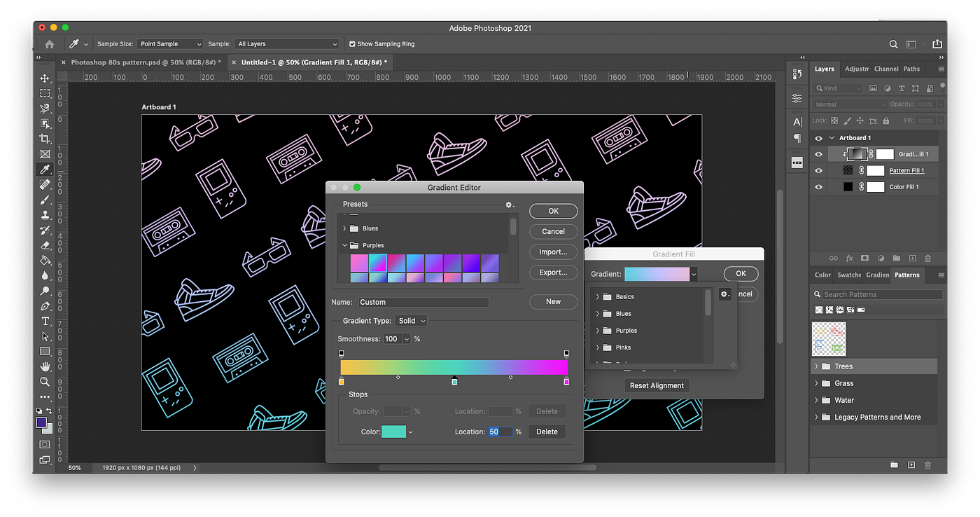The width and height of the screenshot is (980, 517).
Task: Open the Paragraph panel icon
Action: (797, 139)
